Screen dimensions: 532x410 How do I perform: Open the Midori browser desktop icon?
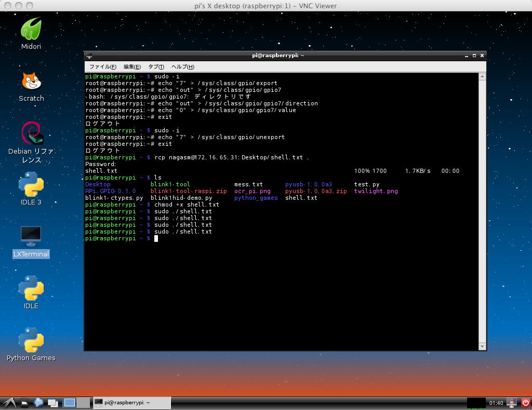[x=31, y=33]
